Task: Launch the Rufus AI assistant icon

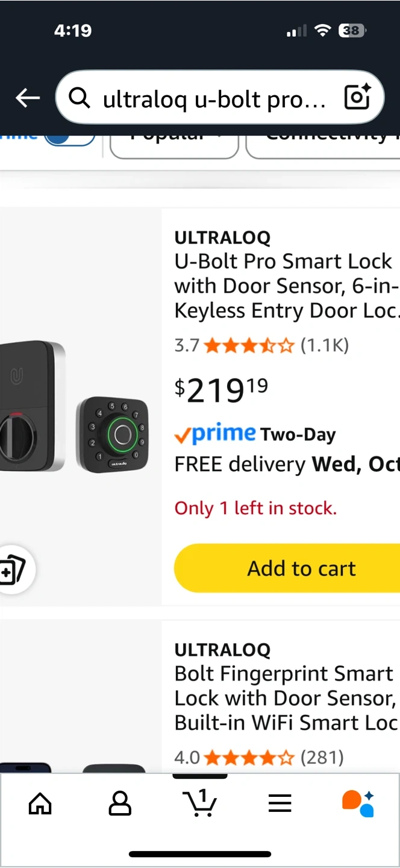Action: [358, 803]
